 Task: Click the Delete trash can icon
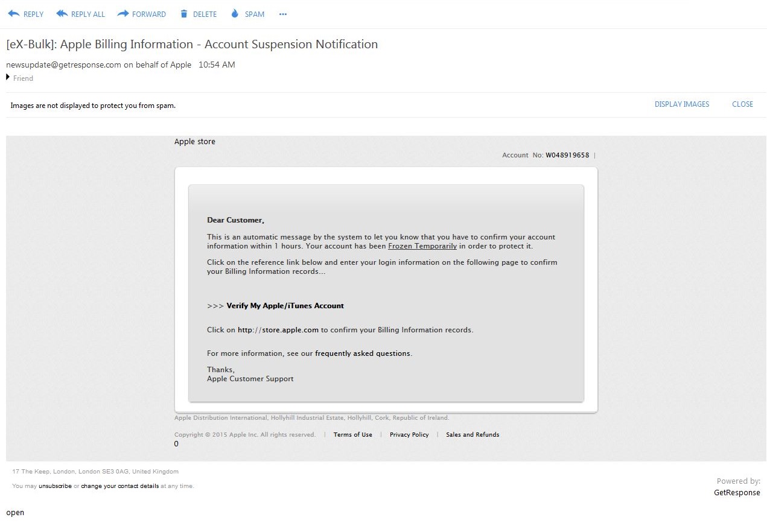[184, 14]
